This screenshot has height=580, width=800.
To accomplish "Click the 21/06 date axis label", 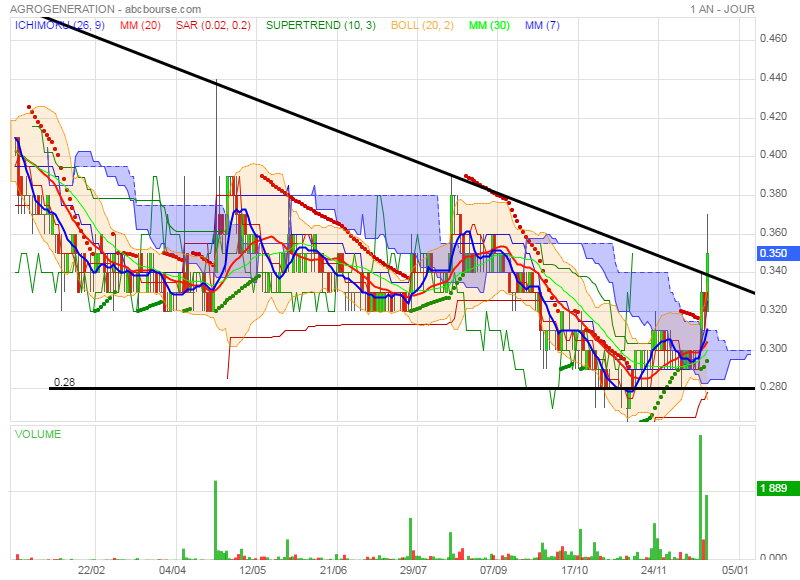I will pyautogui.click(x=333, y=570).
